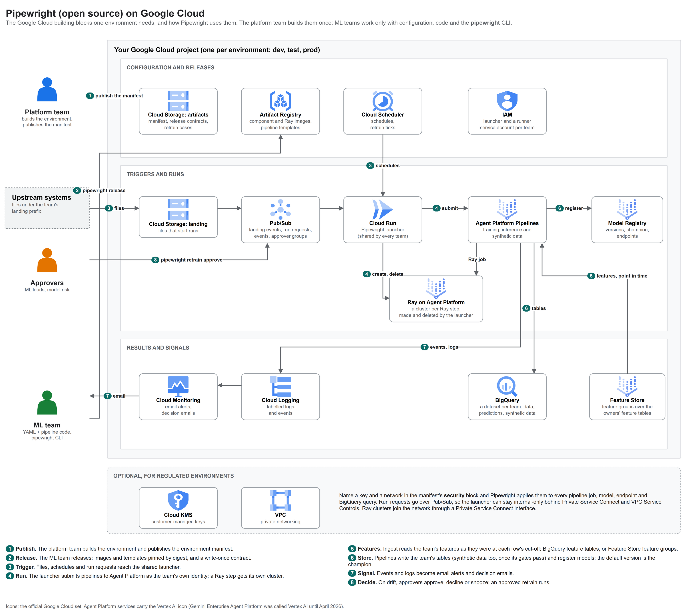Click the 'Pipewright (open source) on Google Cloud' title

105,13
